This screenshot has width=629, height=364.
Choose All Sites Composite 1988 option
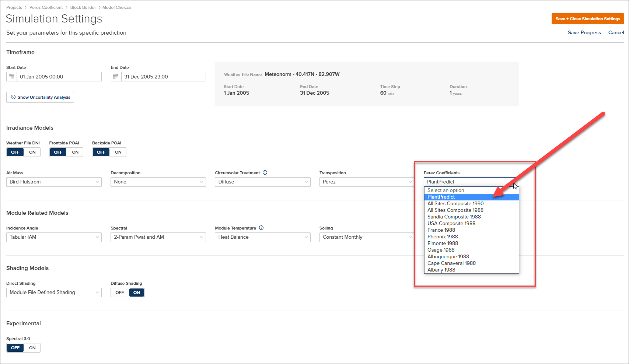(472, 210)
